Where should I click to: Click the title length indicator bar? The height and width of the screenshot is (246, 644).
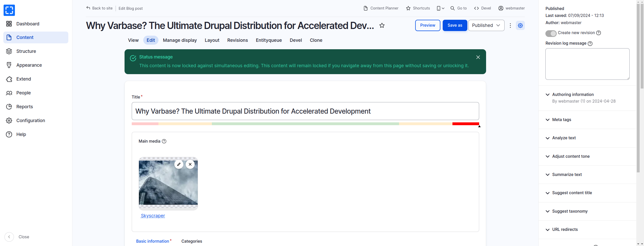(x=305, y=124)
